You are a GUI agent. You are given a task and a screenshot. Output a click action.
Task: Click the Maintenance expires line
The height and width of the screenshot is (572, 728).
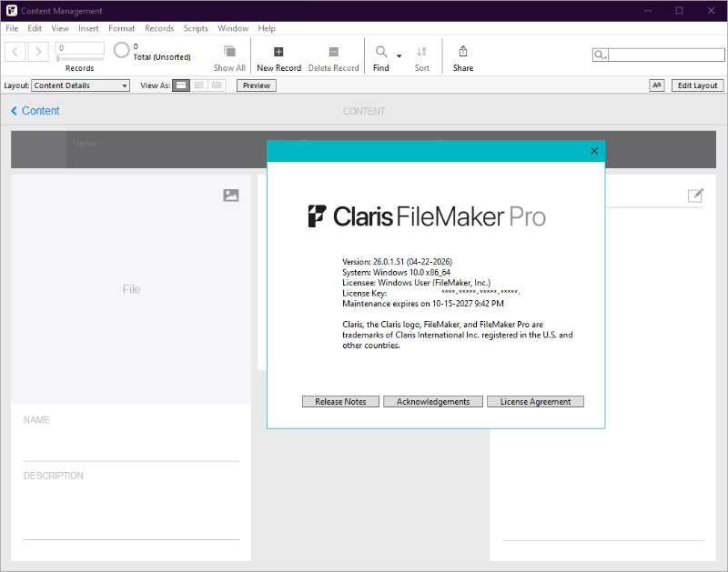pos(422,304)
